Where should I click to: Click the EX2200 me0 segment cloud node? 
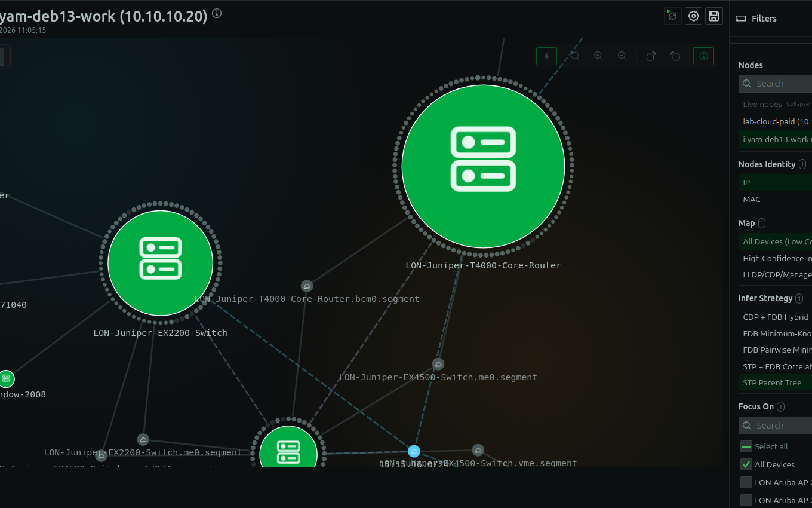click(143, 440)
